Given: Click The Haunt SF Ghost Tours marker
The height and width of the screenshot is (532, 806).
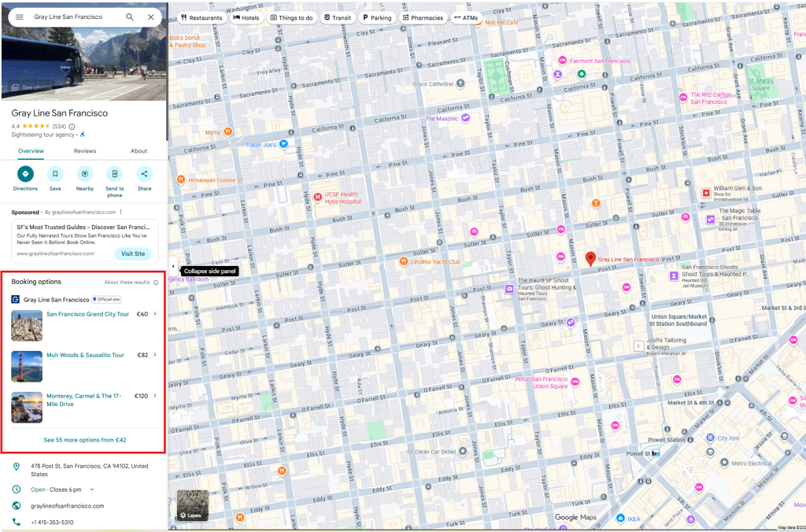Looking at the screenshot, I should point(509,289).
